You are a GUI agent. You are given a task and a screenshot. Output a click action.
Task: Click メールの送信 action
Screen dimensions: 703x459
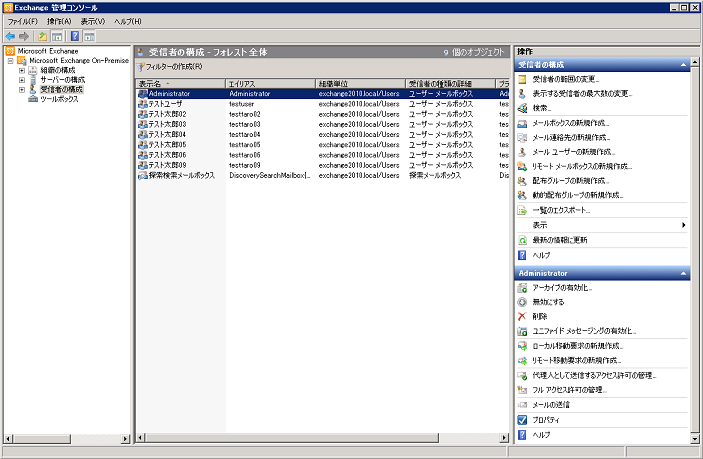pos(551,405)
